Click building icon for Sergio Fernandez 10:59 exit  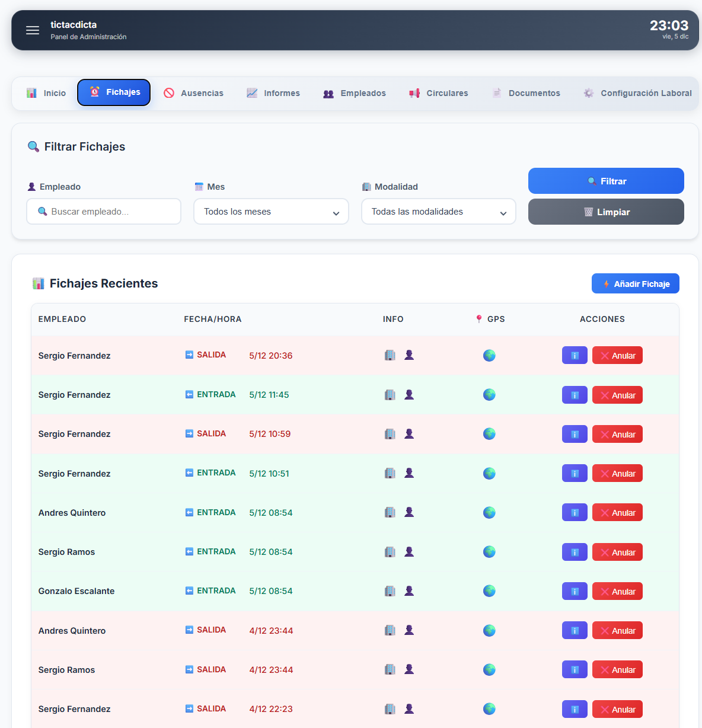390,434
